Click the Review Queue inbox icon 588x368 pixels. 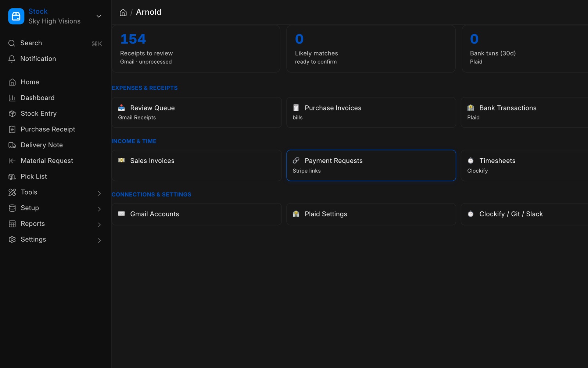pyautogui.click(x=122, y=108)
